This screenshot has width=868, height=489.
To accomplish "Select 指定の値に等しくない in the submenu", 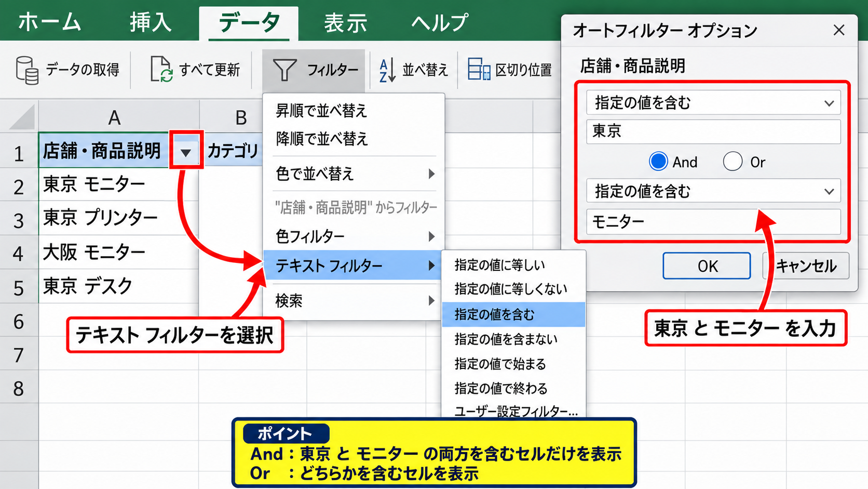I will click(513, 289).
